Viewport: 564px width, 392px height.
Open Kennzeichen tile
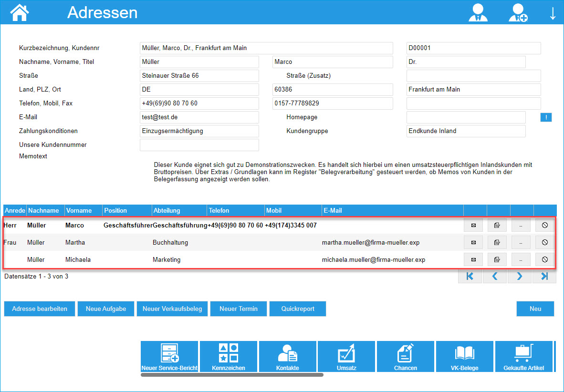click(229, 356)
